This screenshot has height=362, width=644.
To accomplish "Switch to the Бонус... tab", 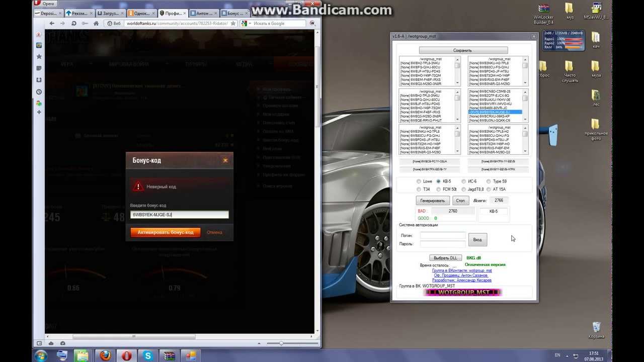I will pos(235,14).
